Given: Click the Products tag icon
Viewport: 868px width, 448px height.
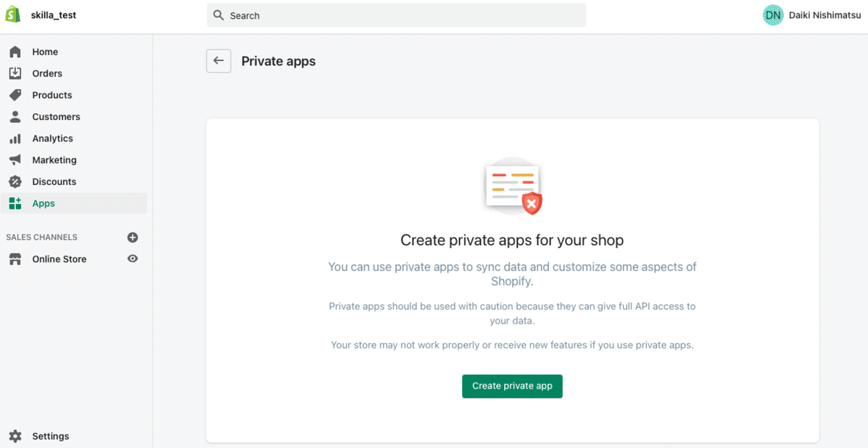Looking at the screenshot, I should tap(15, 95).
